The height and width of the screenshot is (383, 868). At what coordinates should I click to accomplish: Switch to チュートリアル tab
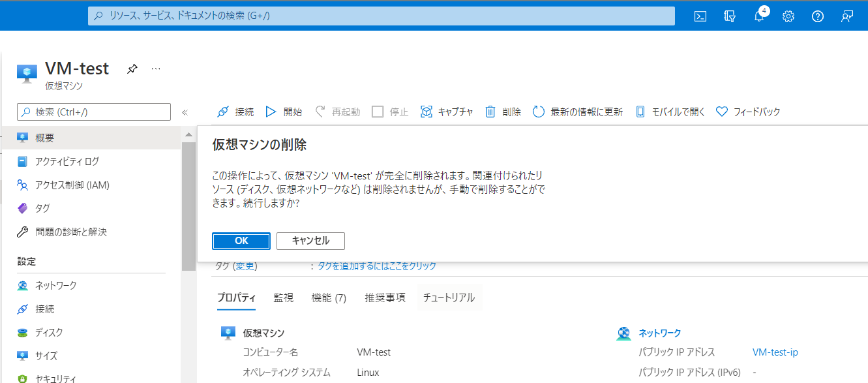pyautogui.click(x=449, y=298)
